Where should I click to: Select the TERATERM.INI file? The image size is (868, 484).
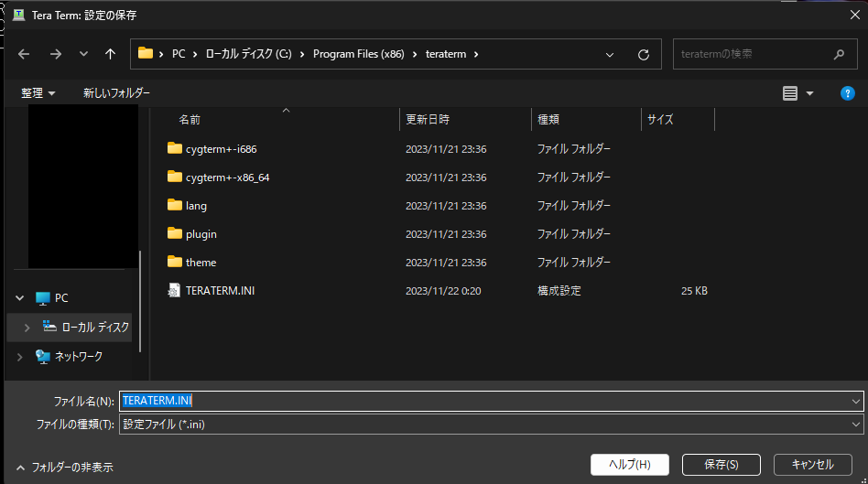[220, 290]
